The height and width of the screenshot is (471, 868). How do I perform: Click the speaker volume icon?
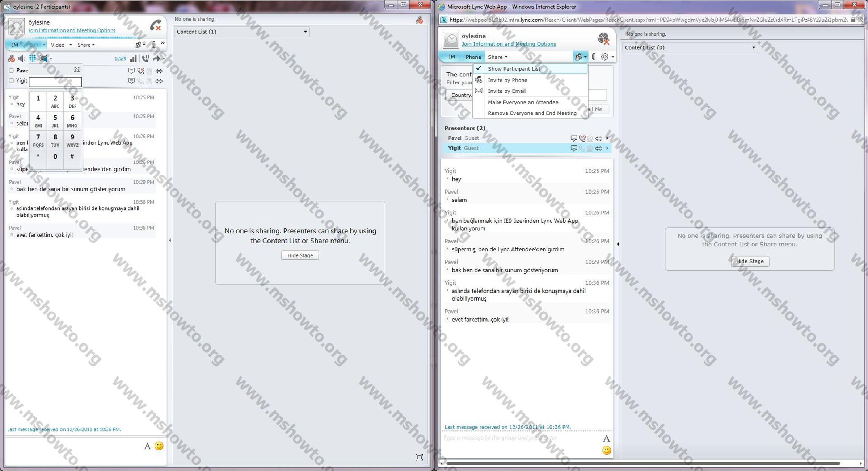coord(22,58)
